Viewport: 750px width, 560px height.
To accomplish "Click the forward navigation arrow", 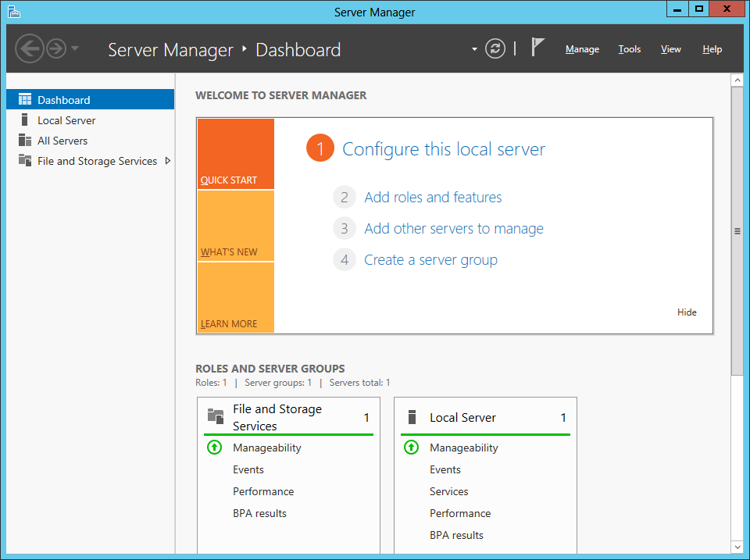I will click(x=55, y=48).
